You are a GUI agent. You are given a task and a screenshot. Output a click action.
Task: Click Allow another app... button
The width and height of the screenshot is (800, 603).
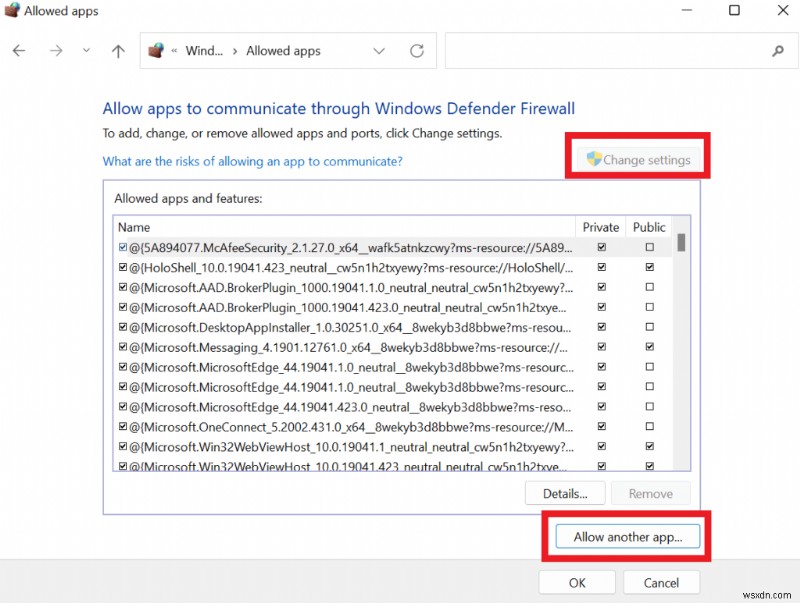(628, 537)
